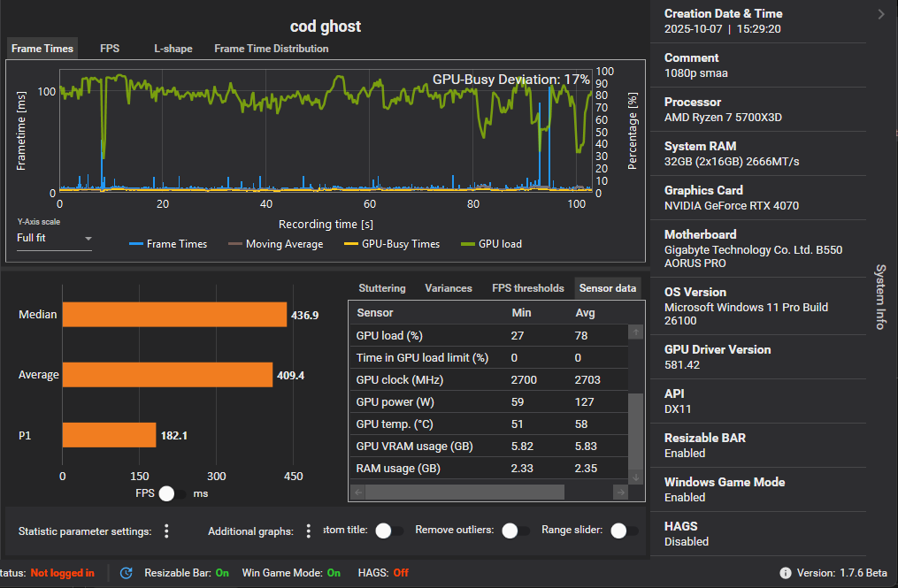This screenshot has width=898, height=588.
Task: Select the GPU power (W) row
Action: [488, 402]
